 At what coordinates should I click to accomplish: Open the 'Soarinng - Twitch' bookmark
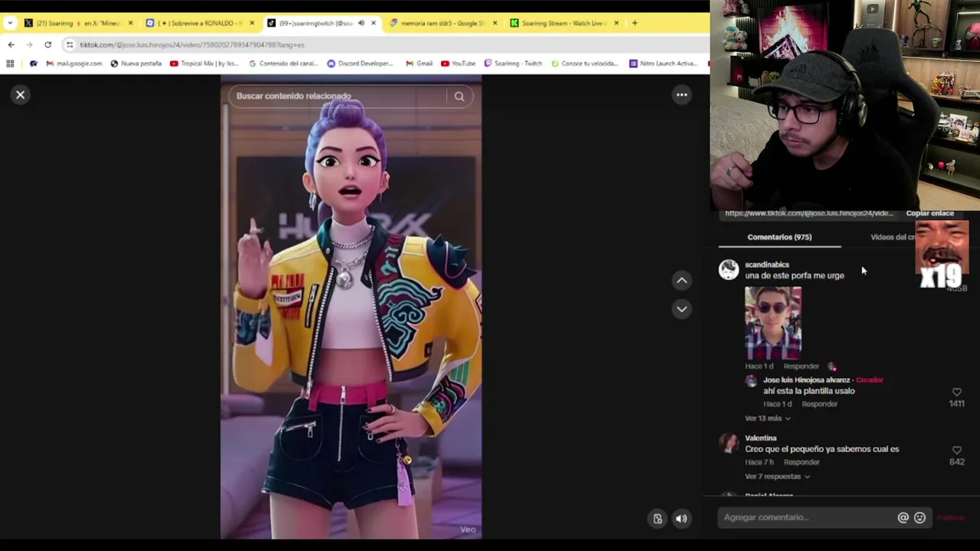pyautogui.click(x=513, y=64)
